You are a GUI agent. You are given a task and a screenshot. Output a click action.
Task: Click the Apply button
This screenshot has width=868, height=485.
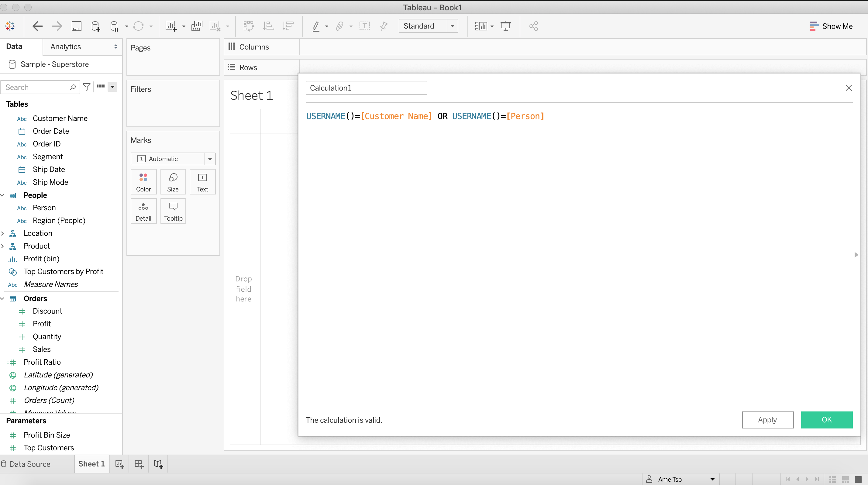[768, 420]
